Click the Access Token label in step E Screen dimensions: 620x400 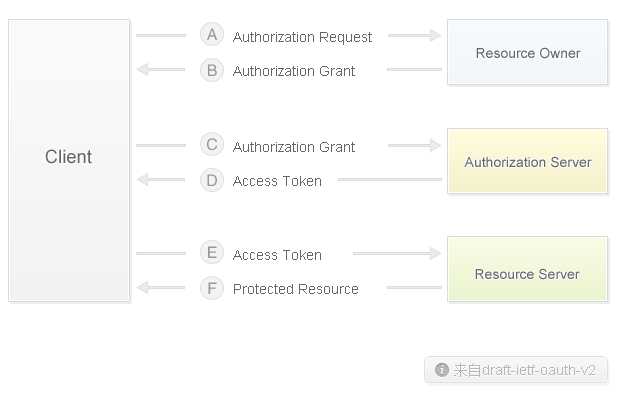(277, 255)
